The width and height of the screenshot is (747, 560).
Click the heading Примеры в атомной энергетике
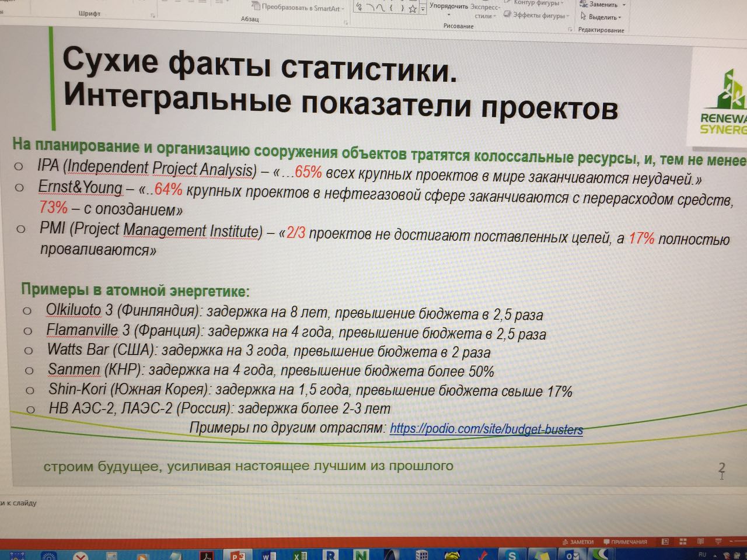click(x=135, y=290)
